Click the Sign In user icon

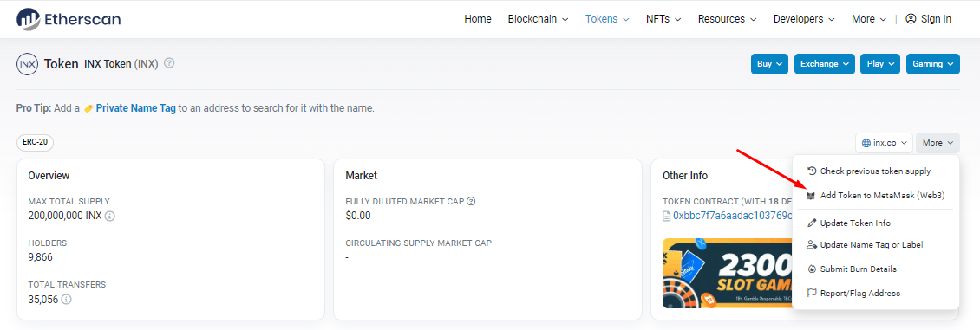click(x=911, y=19)
